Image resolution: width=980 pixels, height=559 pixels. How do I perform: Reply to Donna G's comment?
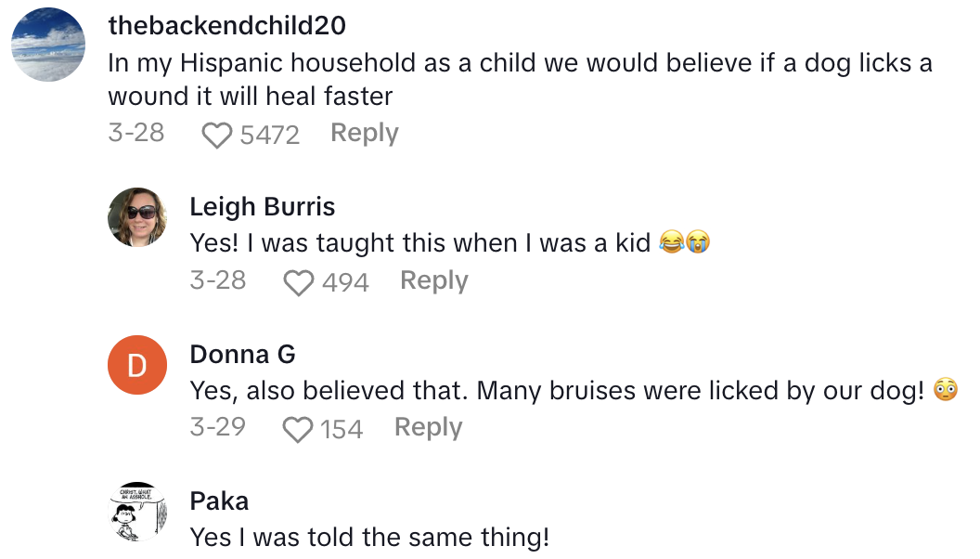428,427
